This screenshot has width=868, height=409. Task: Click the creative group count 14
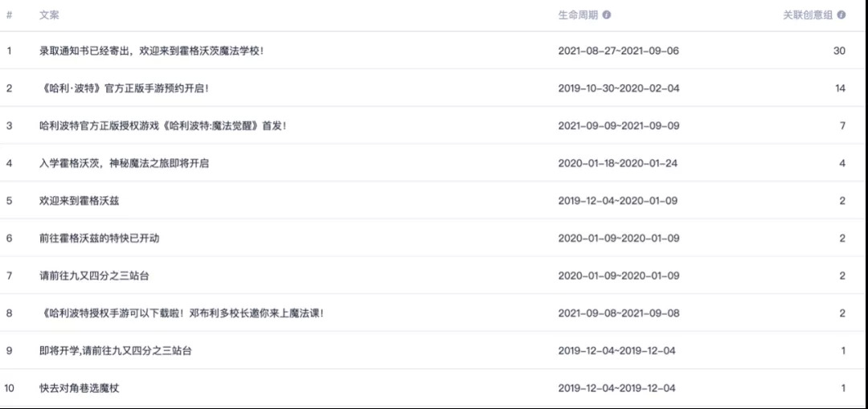[840, 88]
